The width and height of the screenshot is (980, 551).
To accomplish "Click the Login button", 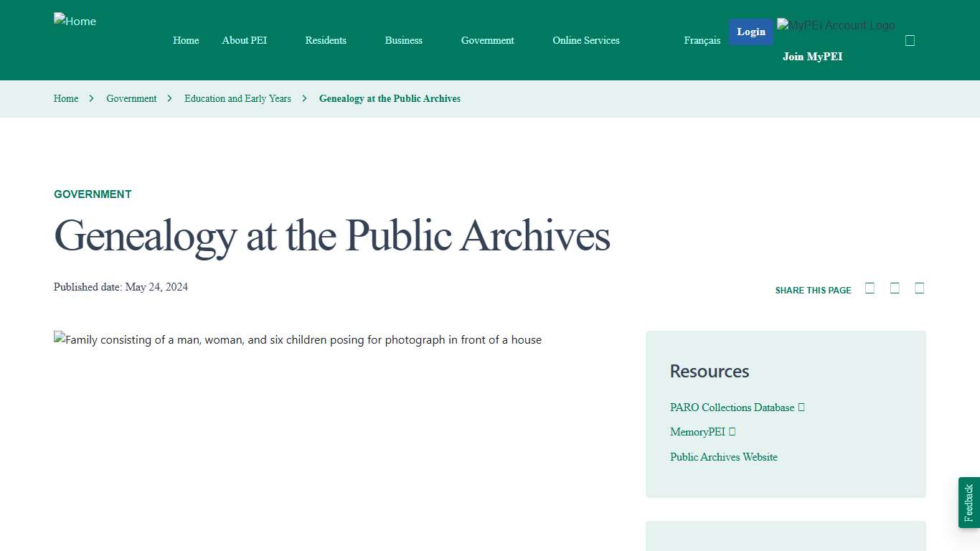I will click(750, 32).
